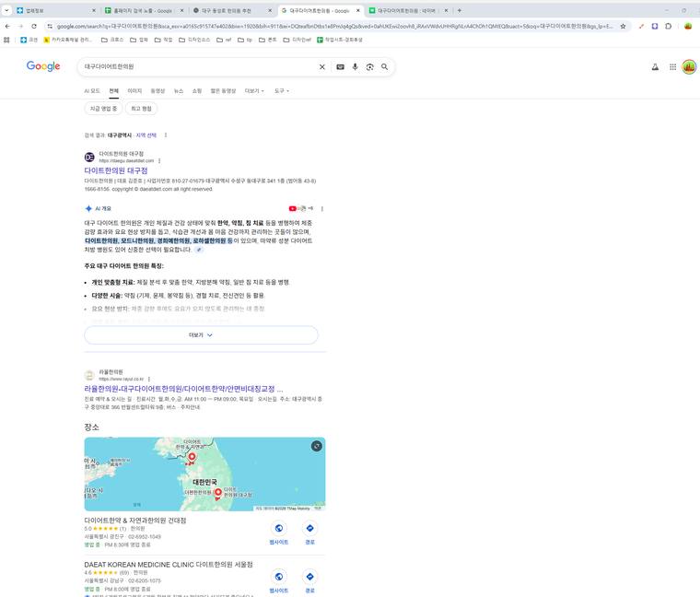Open more options beside 지역 선택
Viewport: 700px width, 597px height.
[x=166, y=135]
